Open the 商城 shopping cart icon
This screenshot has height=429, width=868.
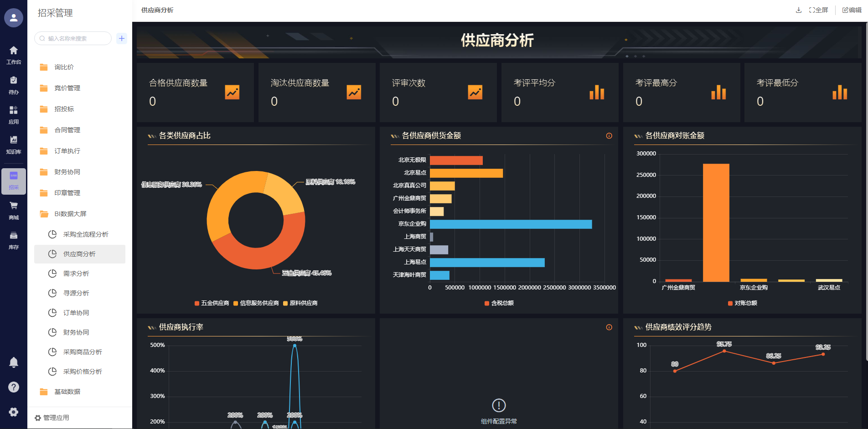(14, 210)
